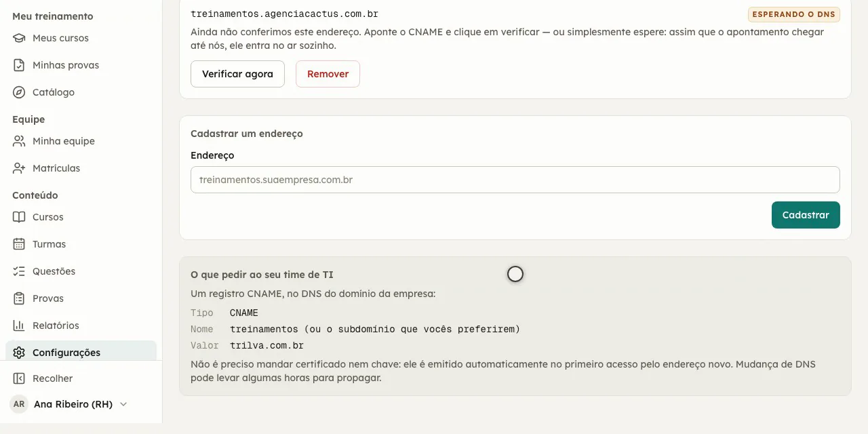
Task: Click the Nome value starting with treinamentos
Action: (x=375, y=329)
